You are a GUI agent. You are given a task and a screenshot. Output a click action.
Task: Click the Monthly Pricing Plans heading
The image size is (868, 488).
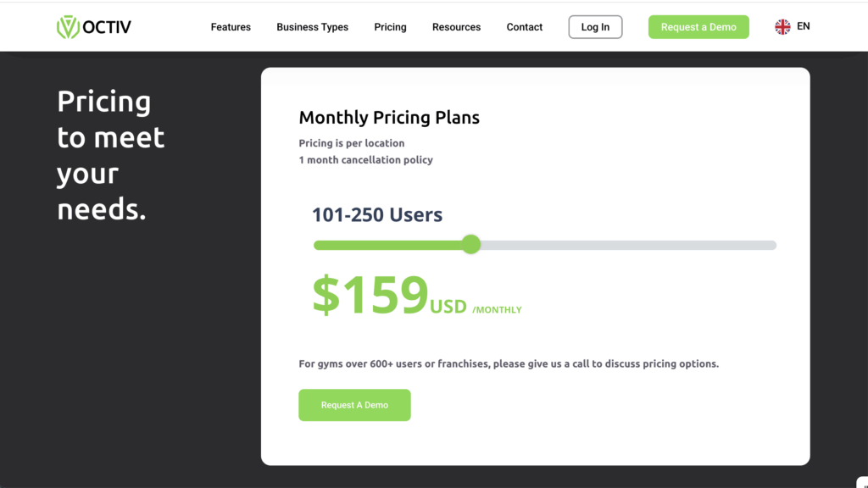(x=389, y=117)
